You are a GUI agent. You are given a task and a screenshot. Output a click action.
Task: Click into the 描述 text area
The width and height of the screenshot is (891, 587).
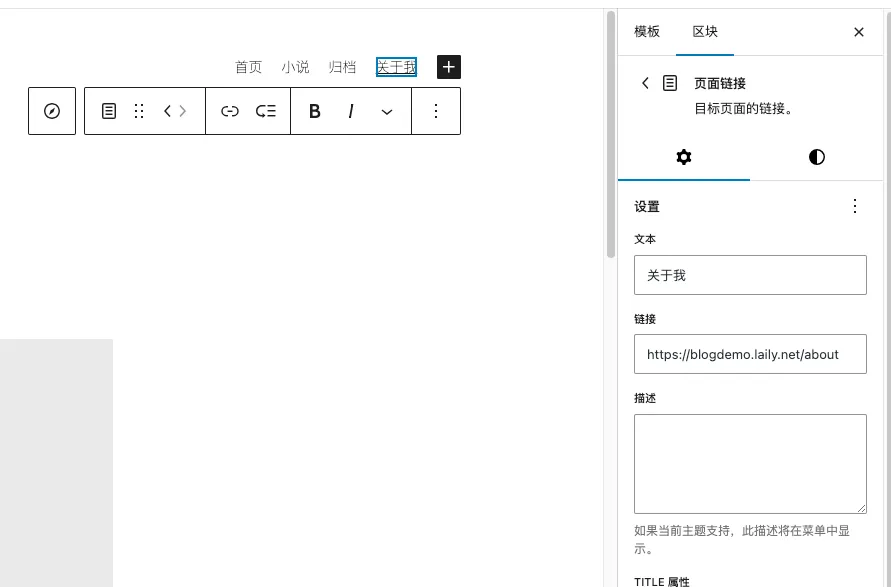tap(750, 464)
